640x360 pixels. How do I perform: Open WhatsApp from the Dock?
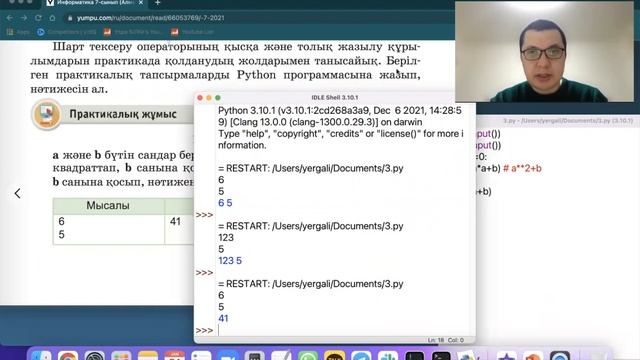(308, 356)
